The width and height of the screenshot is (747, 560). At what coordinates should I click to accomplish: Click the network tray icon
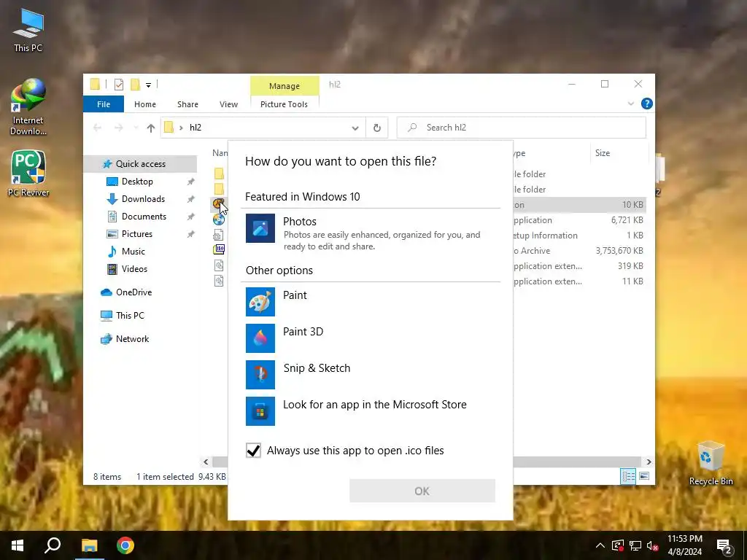click(635, 545)
